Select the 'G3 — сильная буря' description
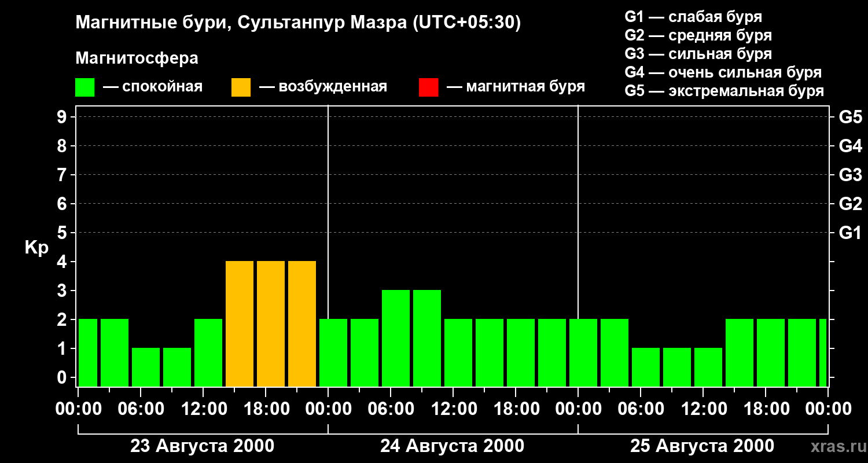This screenshot has width=868, height=463. pos(698,54)
